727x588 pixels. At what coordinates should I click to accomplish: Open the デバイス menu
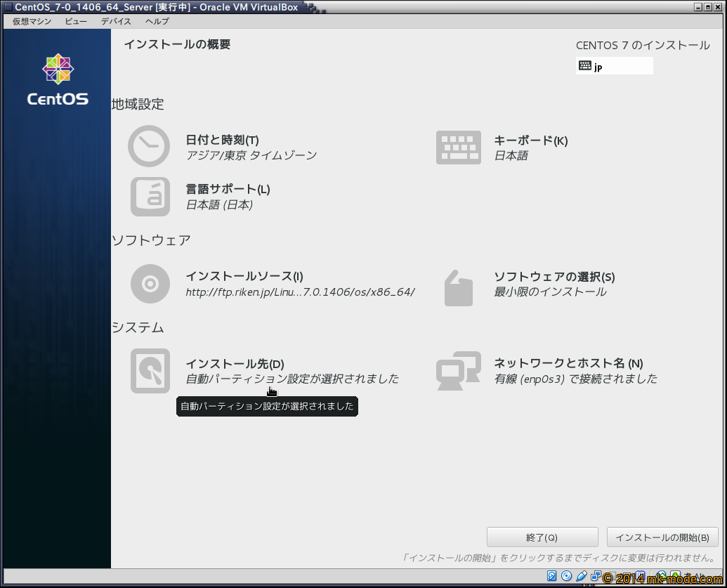pos(116,21)
